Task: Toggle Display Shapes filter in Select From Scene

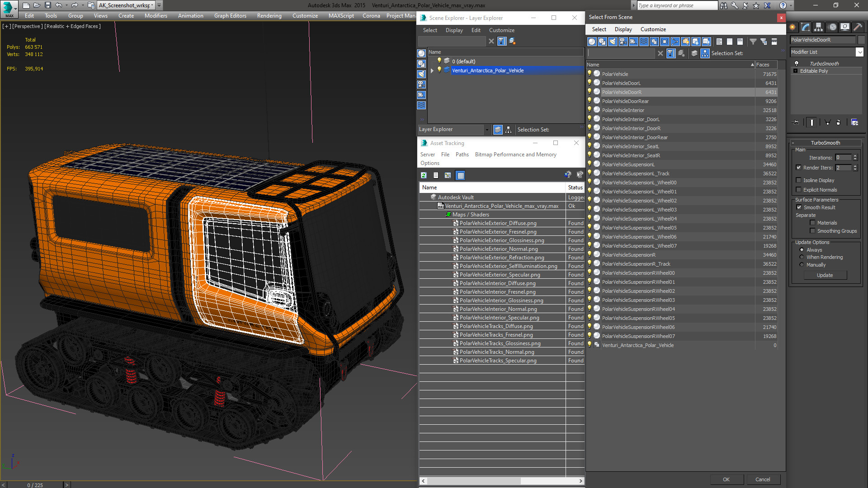Action: 602,42
